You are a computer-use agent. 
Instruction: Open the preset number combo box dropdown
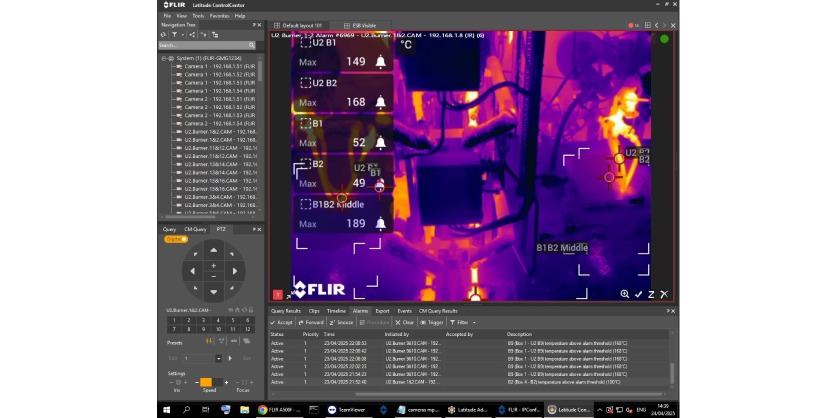coord(219,358)
